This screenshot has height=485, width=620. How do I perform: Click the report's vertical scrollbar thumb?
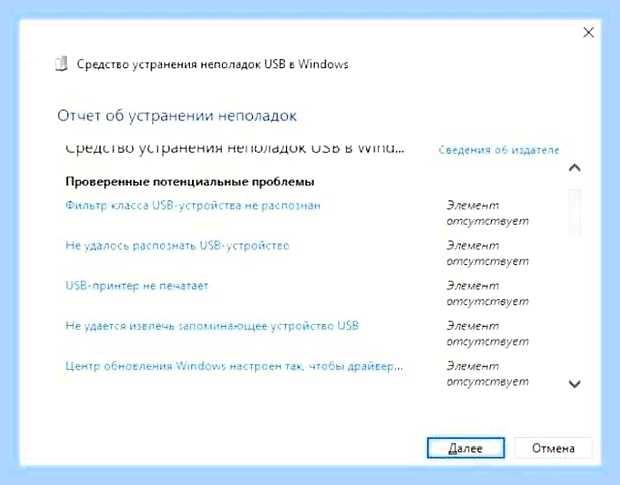tap(575, 212)
